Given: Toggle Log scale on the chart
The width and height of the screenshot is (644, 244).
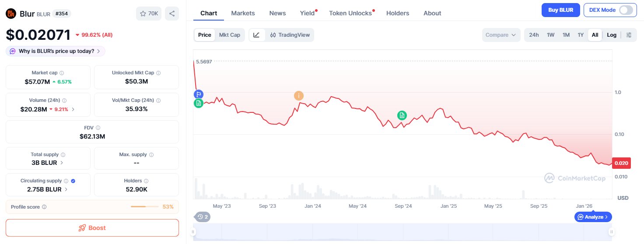Looking at the screenshot, I should click(x=612, y=35).
